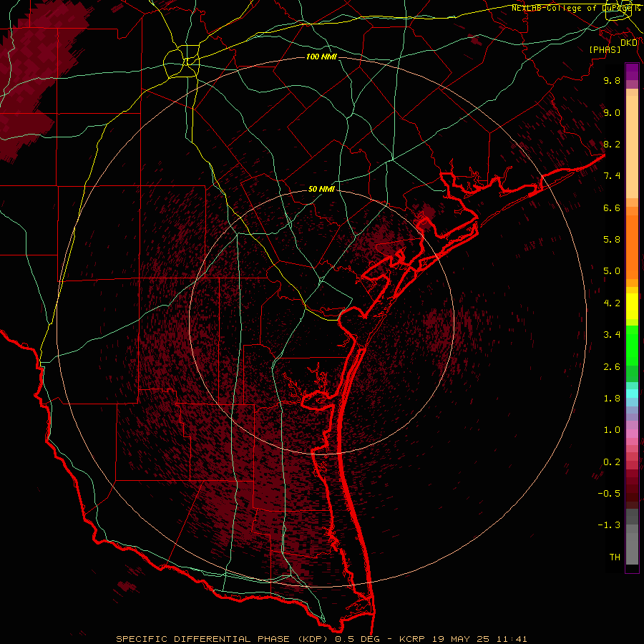This screenshot has height=644, width=644.
Task: Click the NEXLAB-College of DuPage credit text
Action: click(571, 8)
